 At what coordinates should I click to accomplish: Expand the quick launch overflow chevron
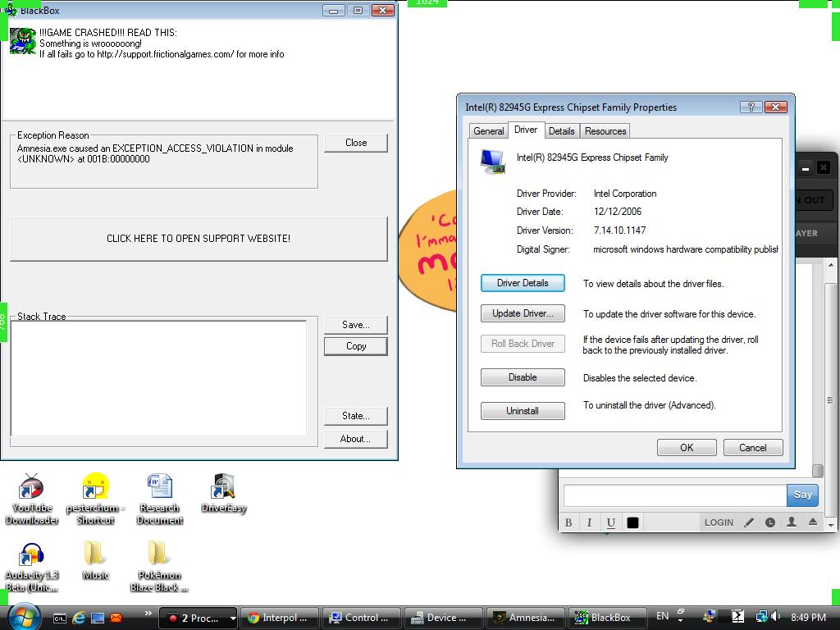pyautogui.click(x=148, y=614)
